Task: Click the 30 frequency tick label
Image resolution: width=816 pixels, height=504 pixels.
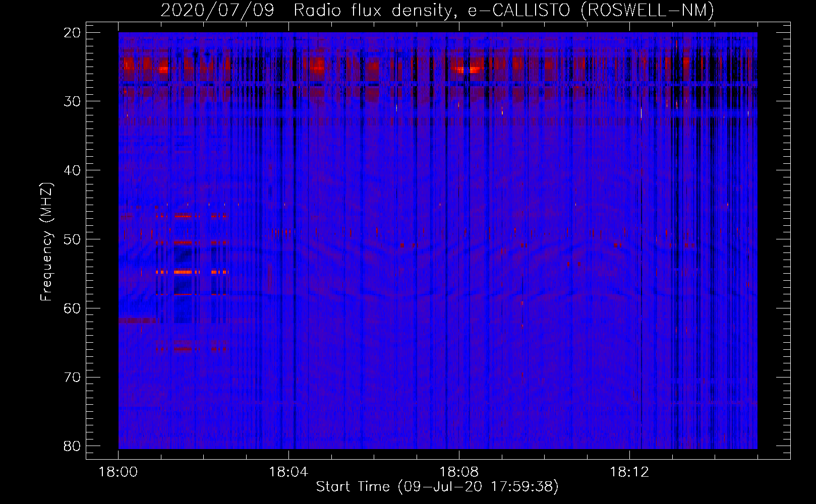Action: click(x=73, y=101)
